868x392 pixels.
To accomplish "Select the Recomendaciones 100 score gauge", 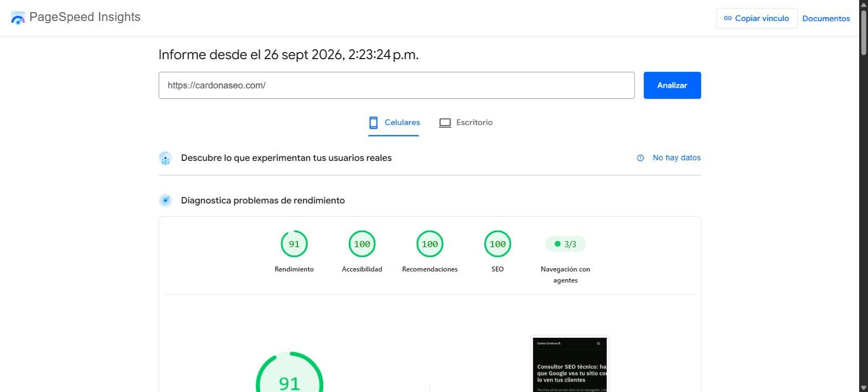I will (x=430, y=244).
